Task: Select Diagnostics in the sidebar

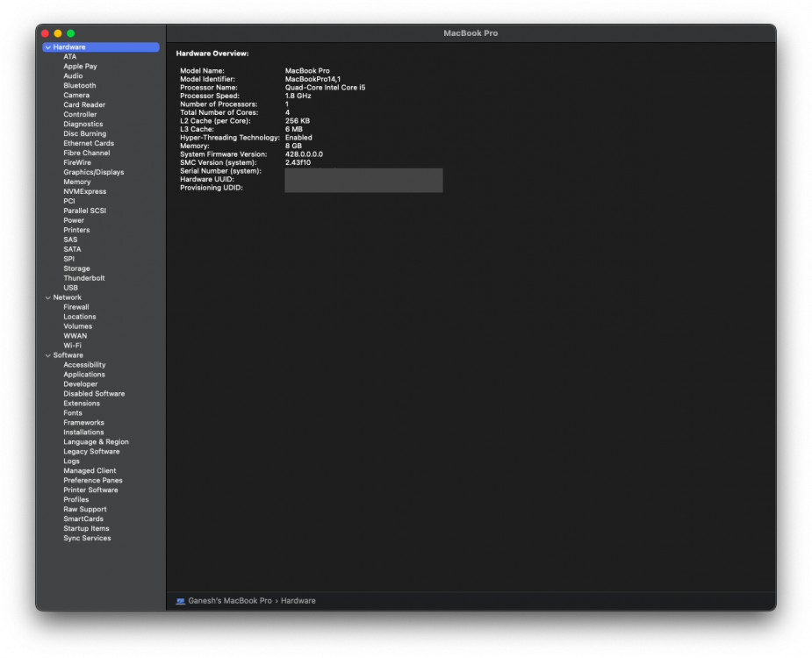Action: [x=83, y=125]
